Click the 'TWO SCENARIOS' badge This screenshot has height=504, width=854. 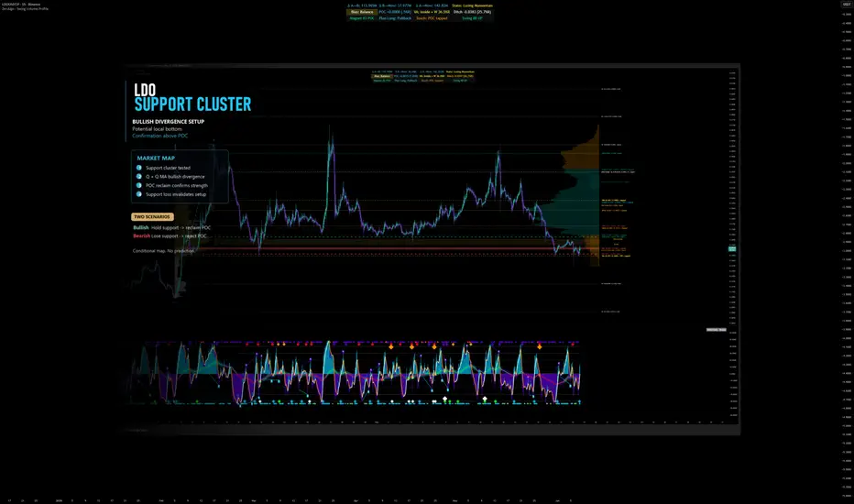pos(152,217)
